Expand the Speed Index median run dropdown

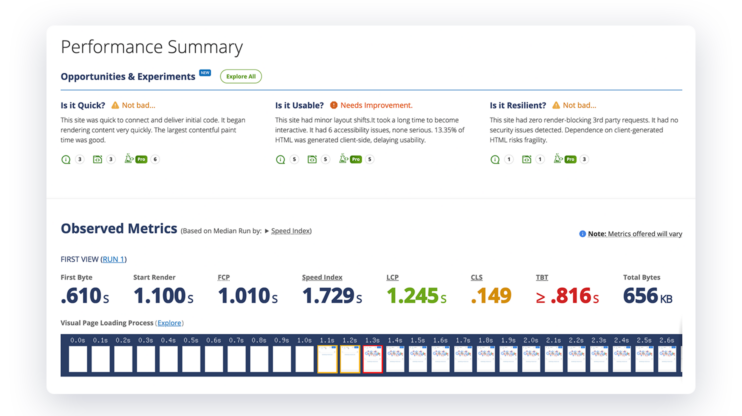coord(288,231)
